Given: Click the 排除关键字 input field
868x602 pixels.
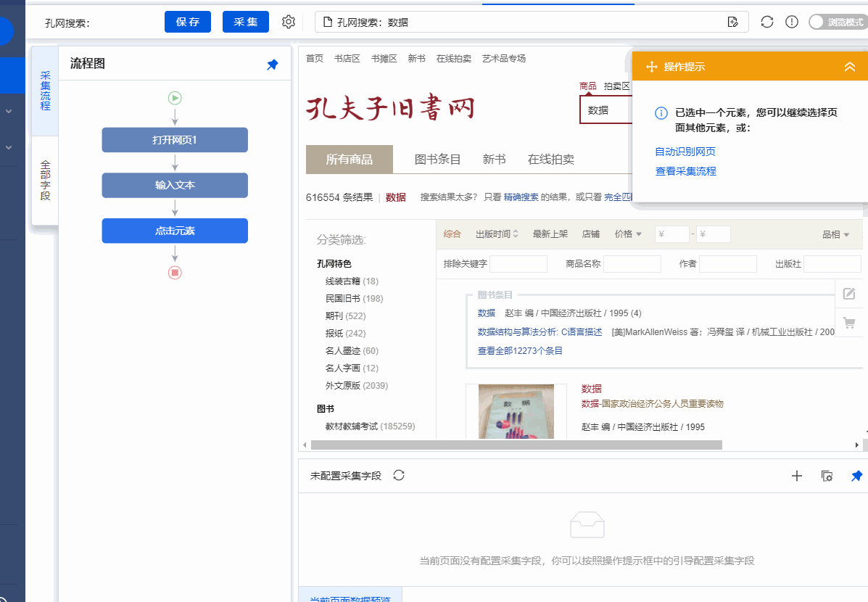Looking at the screenshot, I should click(x=518, y=263).
